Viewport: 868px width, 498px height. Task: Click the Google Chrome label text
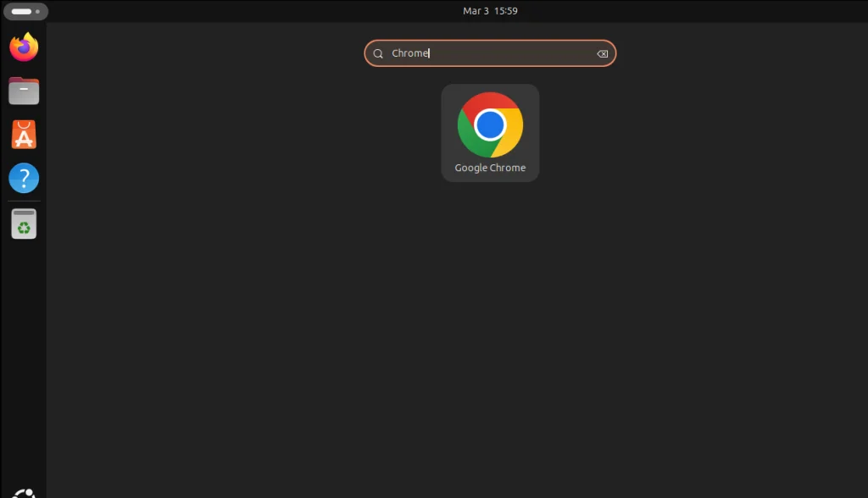coord(490,168)
